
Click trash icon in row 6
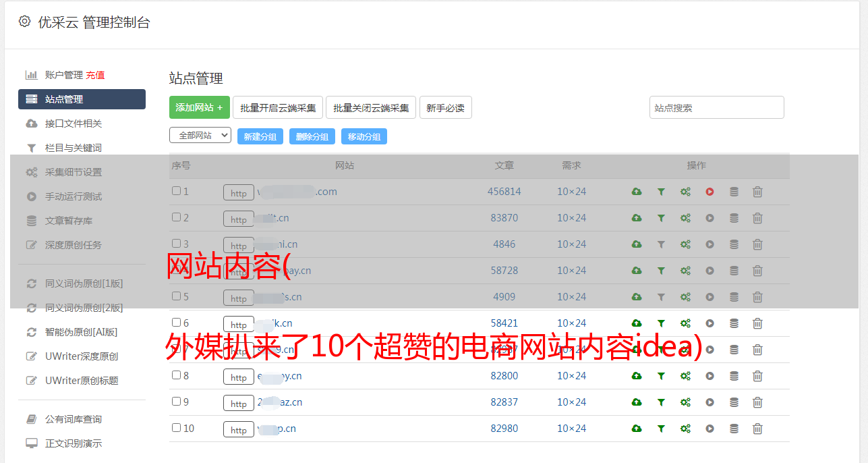(757, 323)
